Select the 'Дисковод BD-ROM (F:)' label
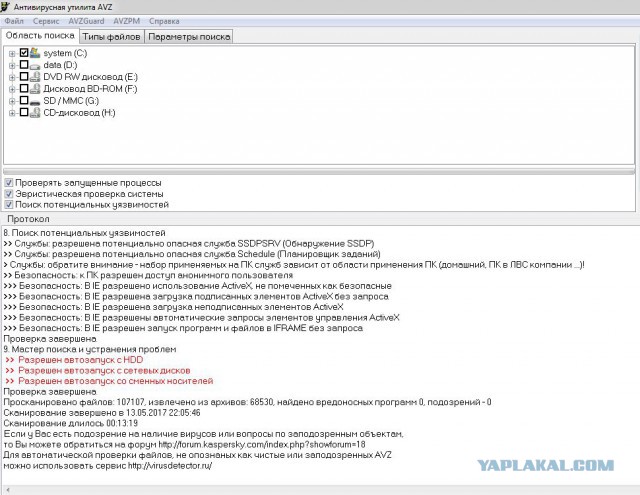This screenshot has width=640, height=495. [x=90, y=89]
